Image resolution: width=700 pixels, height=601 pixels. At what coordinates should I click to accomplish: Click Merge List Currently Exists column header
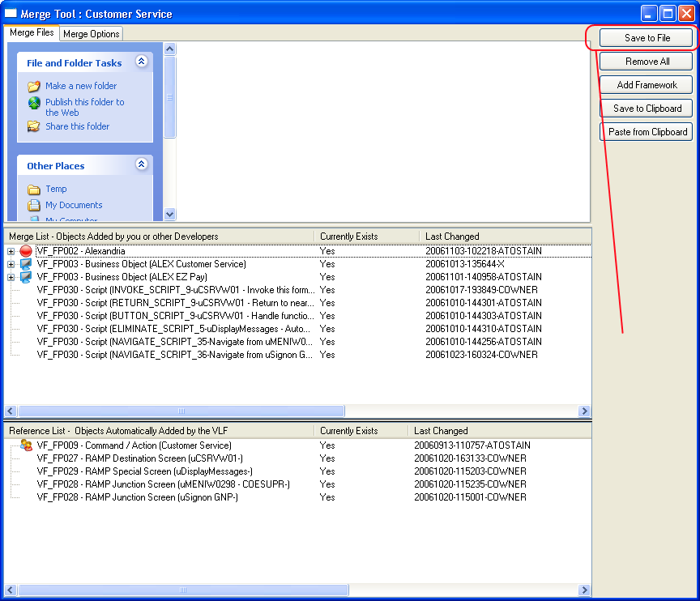pyautogui.click(x=366, y=237)
